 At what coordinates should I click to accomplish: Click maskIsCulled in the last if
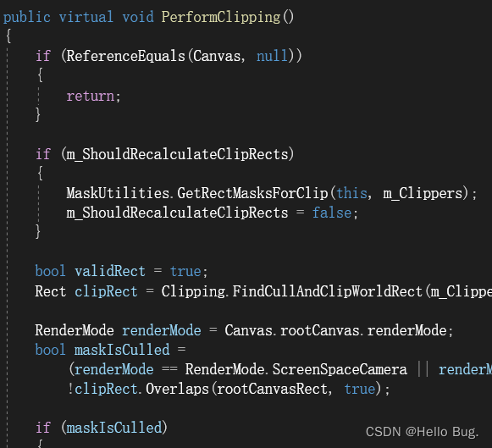[114, 428]
